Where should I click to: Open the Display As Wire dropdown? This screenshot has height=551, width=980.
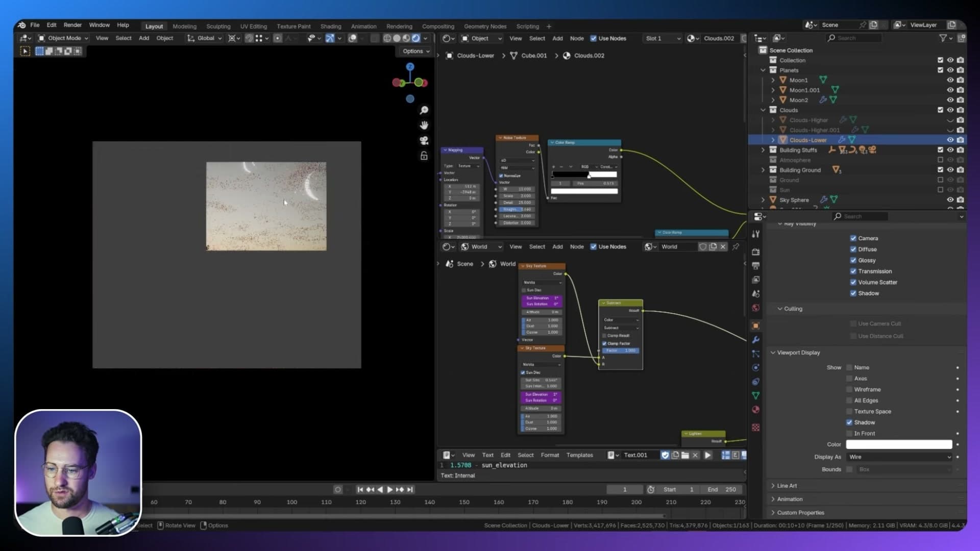coord(899,457)
